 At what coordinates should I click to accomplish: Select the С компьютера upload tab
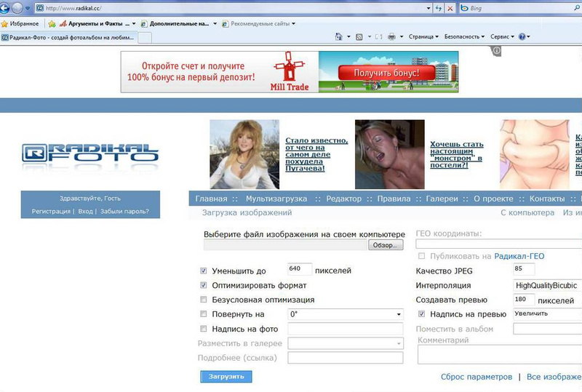click(x=527, y=212)
